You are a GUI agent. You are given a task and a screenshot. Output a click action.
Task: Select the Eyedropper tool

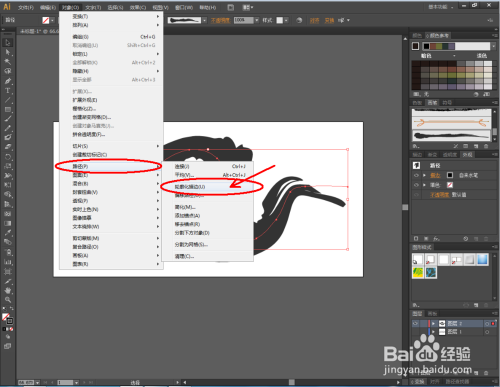pyautogui.click(x=8, y=233)
